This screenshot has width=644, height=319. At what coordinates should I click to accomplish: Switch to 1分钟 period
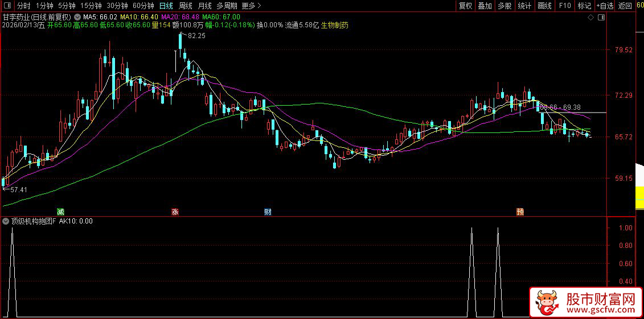(x=44, y=6)
